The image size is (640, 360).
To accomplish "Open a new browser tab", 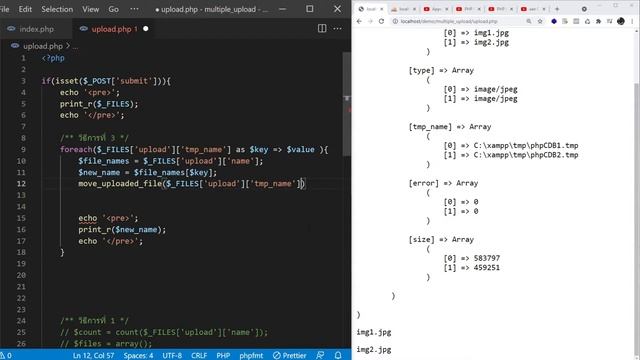I will click(557, 9).
